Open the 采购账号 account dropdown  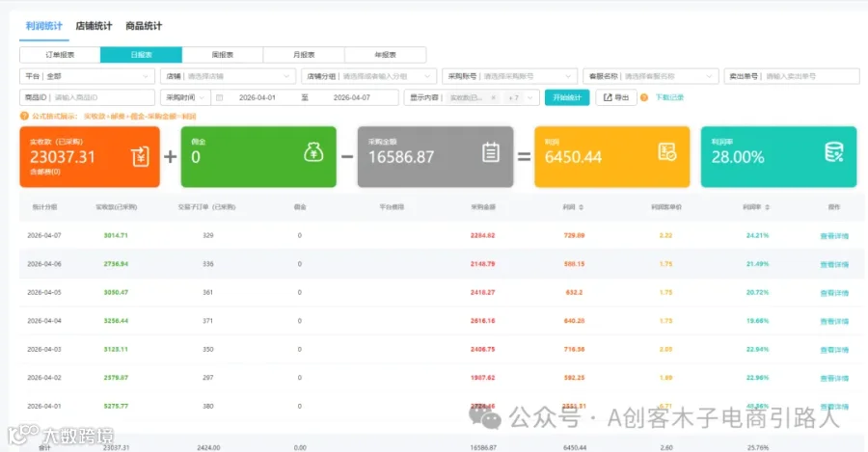(x=510, y=76)
